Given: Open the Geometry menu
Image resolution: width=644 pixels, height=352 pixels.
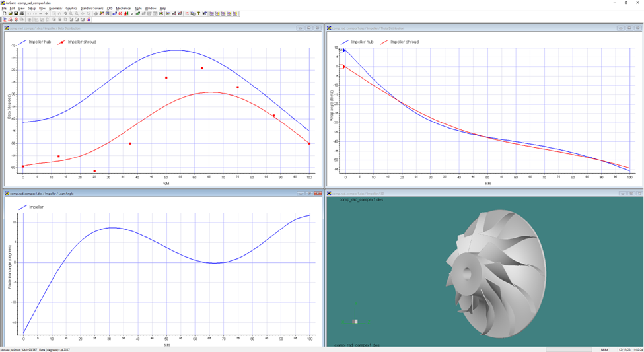Looking at the screenshot, I should click(55, 8).
